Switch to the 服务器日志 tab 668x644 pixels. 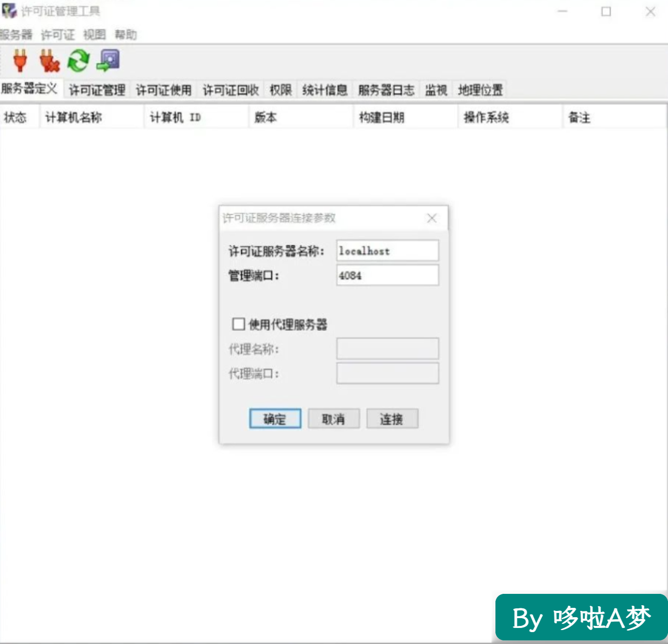click(386, 90)
